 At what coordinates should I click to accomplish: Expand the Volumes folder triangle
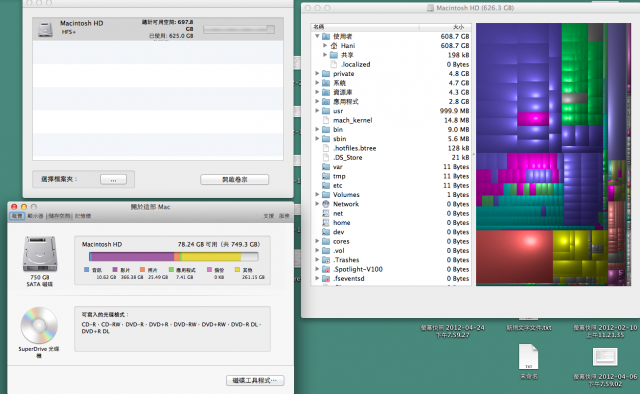tap(317, 195)
